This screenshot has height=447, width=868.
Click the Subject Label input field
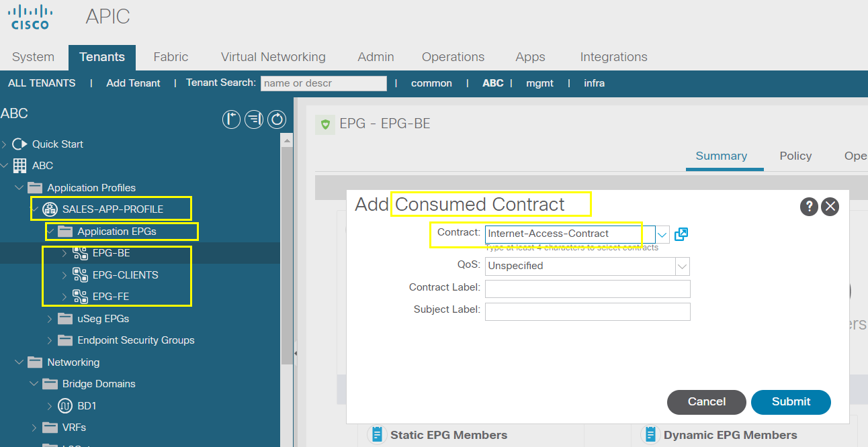click(588, 311)
